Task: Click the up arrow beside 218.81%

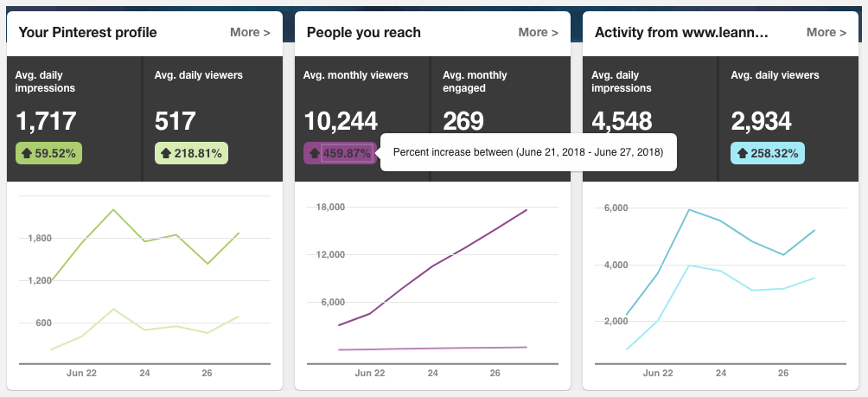Action: coord(165,153)
